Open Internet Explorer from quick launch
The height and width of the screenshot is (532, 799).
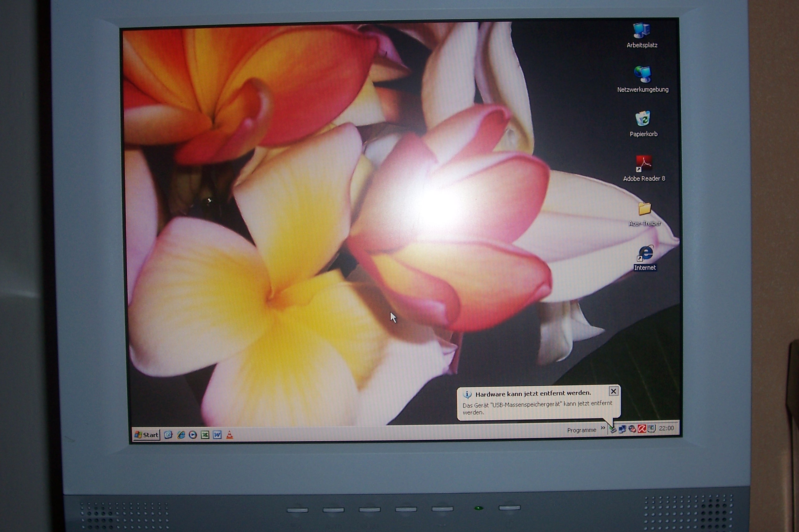[181, 435]
